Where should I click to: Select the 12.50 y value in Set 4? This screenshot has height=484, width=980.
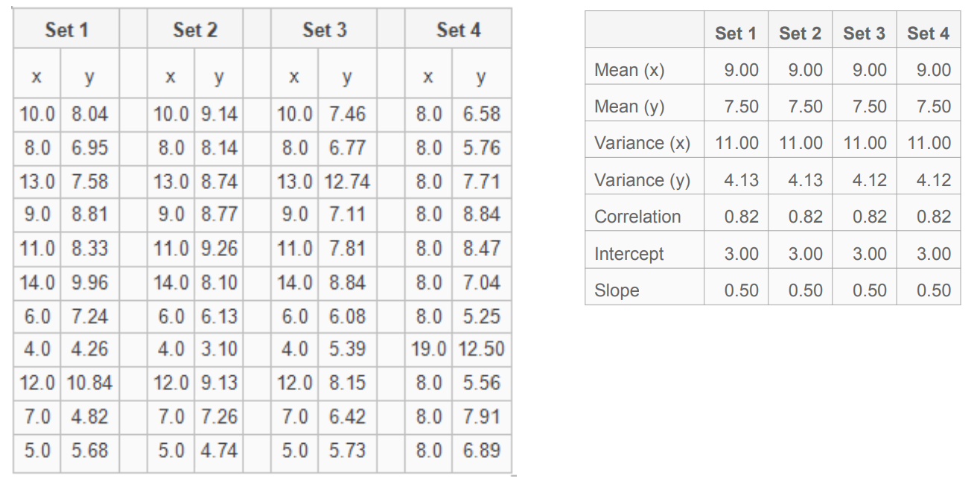(482, 349)
